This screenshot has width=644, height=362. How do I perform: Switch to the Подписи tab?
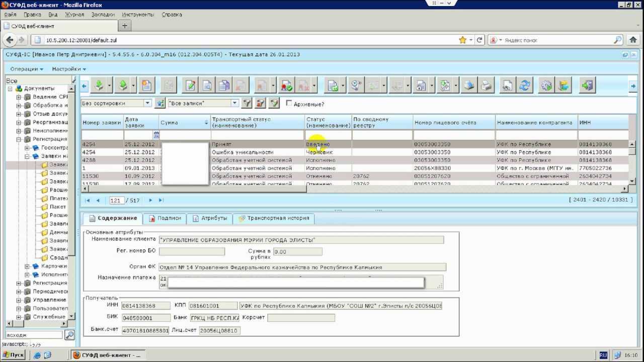pyautogui.click(x=165, y=218)
